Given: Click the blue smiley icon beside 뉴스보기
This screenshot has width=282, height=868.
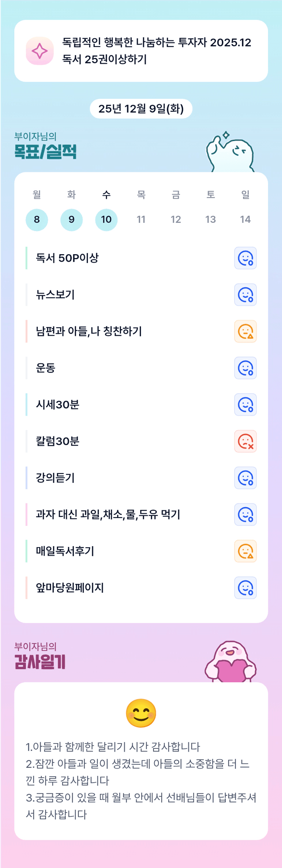Looking at the screenshot, I should [x=245, y=295].
